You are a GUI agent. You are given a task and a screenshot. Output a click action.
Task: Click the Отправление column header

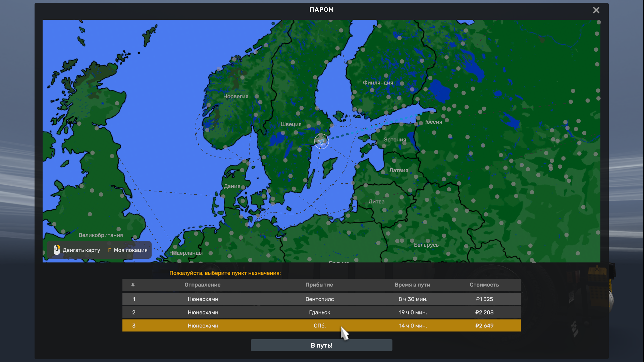[202, 285]
